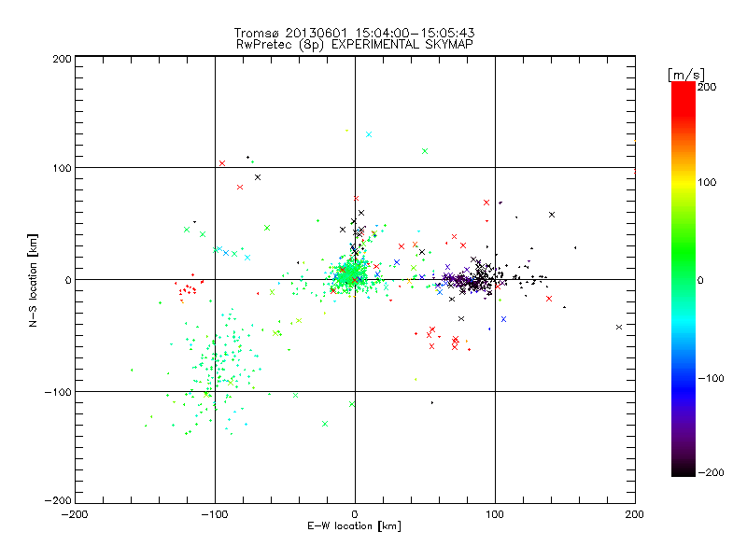Click the x-axis tick label "-100"
The height and width of the screenshot is (560, 747).
(x=215, y=514)
